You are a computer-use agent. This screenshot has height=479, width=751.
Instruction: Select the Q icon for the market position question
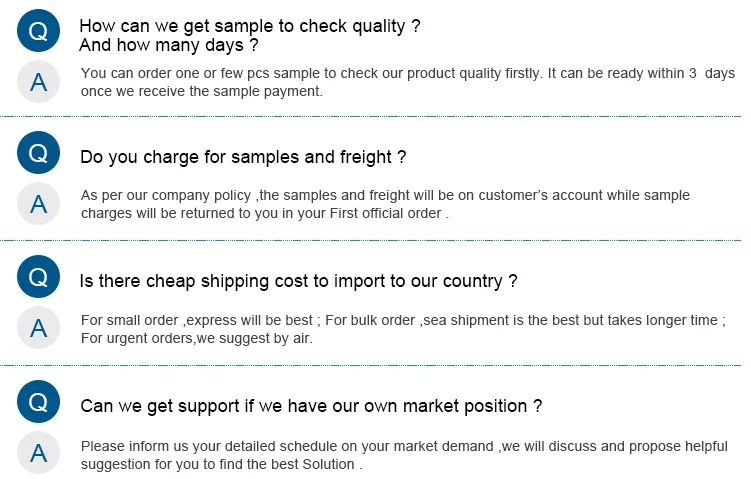(39, 403)
